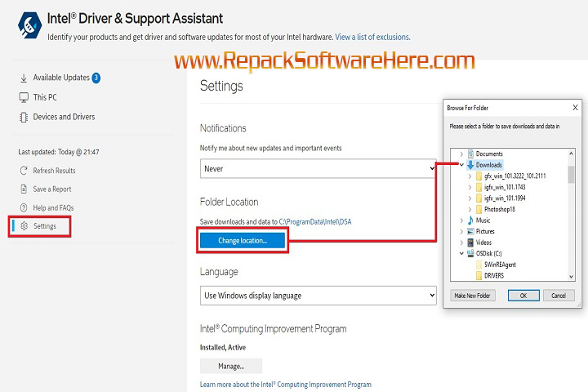Click the Refresh Results circular arrow icon

point(24,171)
